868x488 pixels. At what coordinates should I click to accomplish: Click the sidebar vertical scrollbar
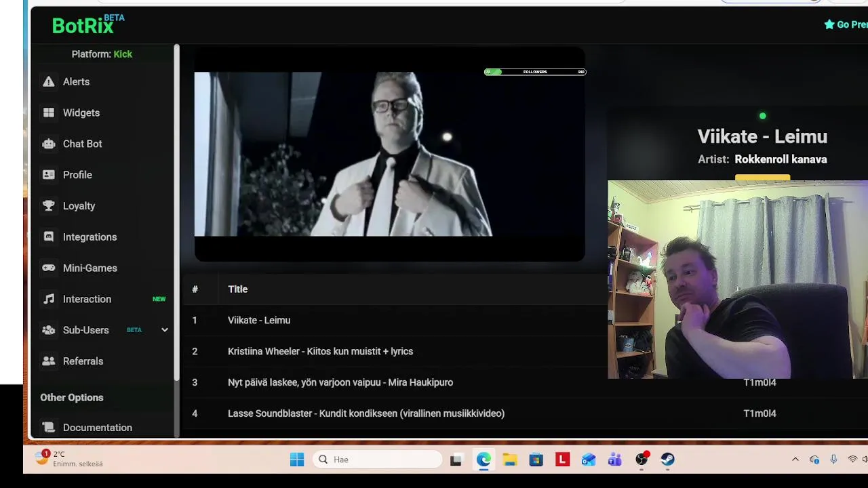(177, 211)
